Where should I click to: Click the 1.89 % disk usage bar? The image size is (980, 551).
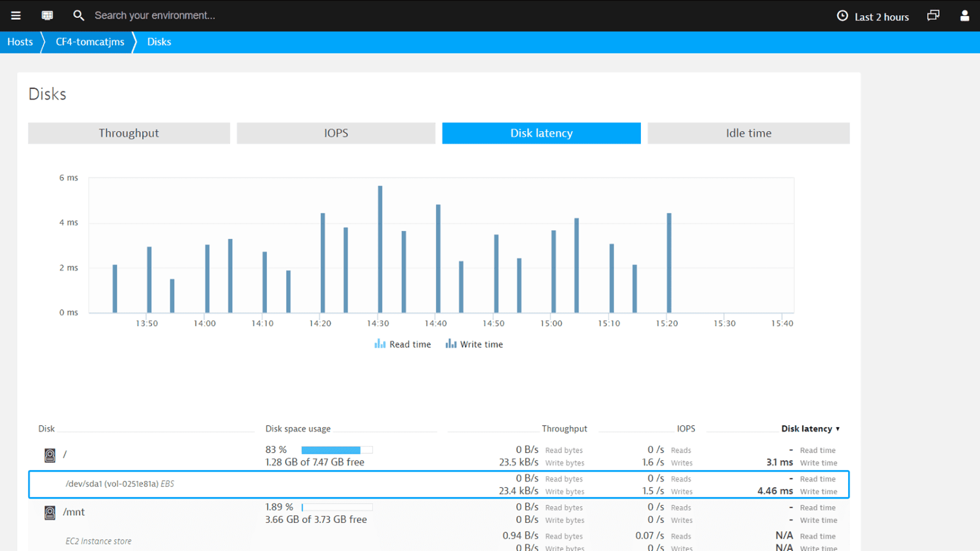[337, 507]
